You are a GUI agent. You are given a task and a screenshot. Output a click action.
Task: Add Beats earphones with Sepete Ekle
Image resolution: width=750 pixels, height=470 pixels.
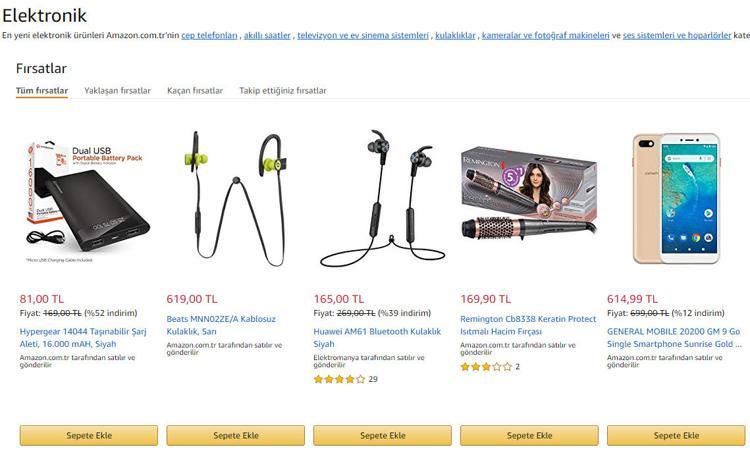point(235,436)
